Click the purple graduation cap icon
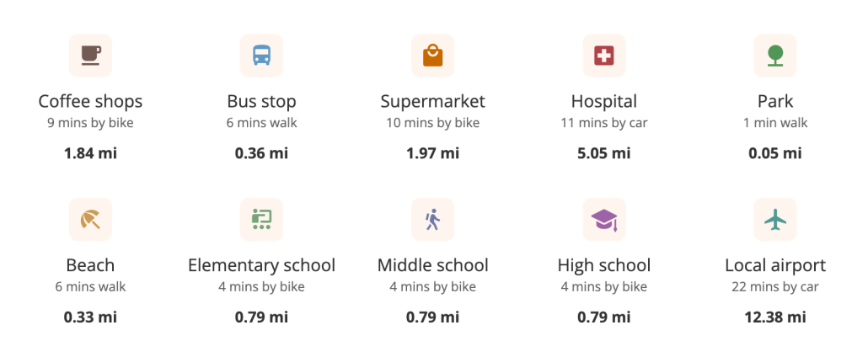 point(604,220)
